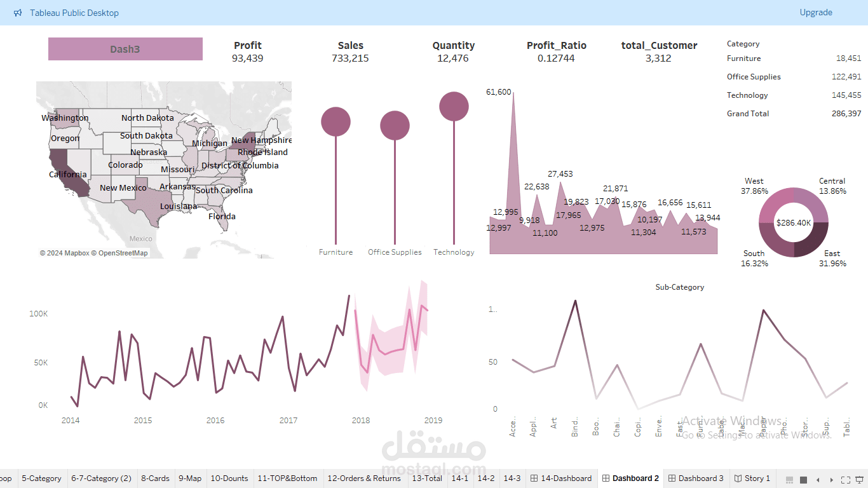Enter full screen mode icon

click(x=846, y=479)
